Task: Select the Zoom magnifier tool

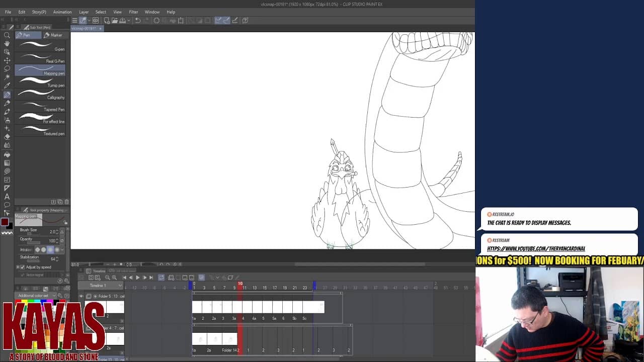Action: pyautogui.click(x=7, y=35)
